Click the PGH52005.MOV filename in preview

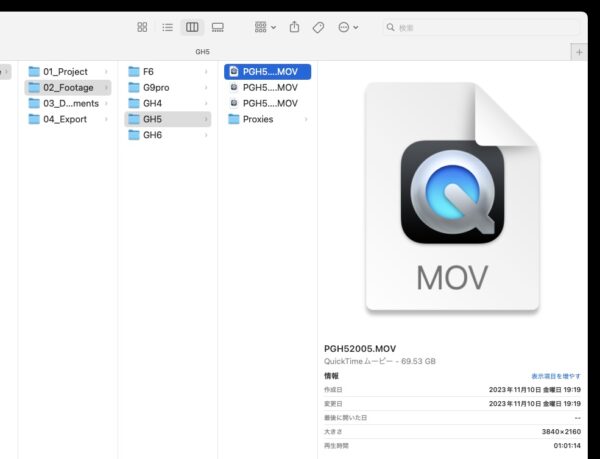tap(360, 348)
